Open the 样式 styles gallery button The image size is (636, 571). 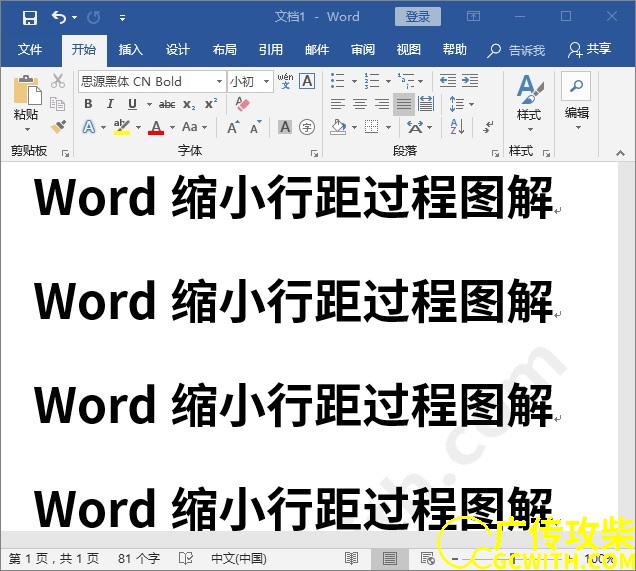pos(529,103)
